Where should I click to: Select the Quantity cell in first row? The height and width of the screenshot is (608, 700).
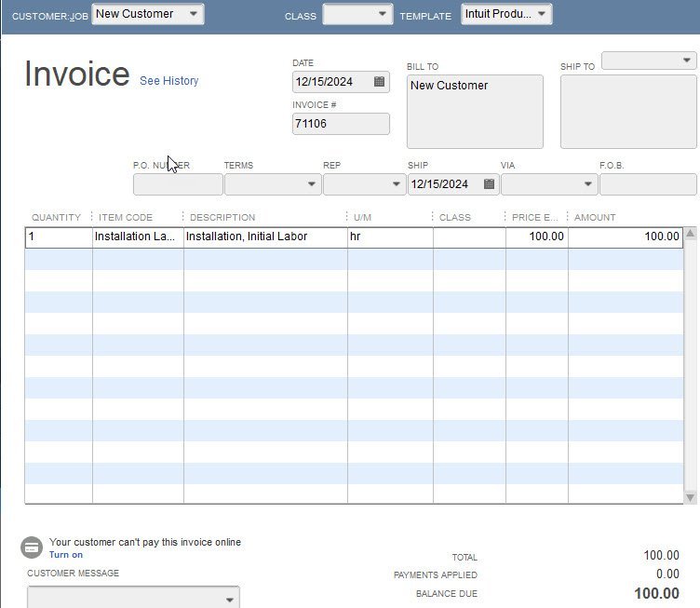tap(58, 236)
